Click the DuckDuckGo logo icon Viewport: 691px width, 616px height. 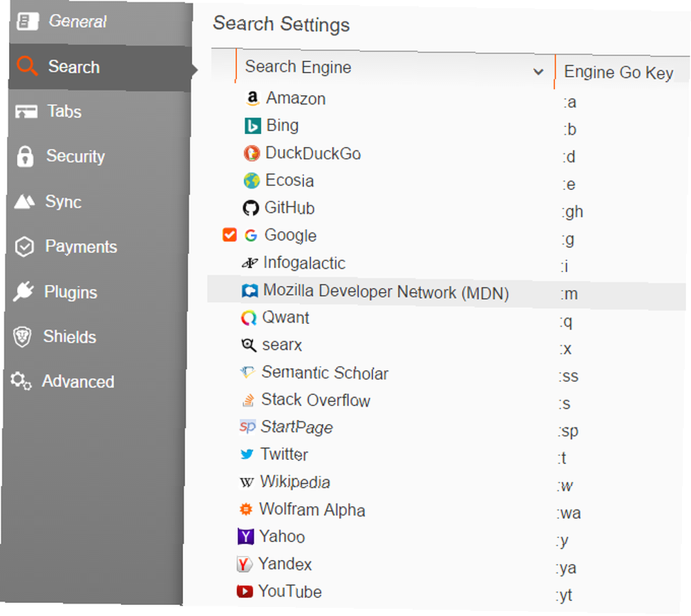[x=252, y=153]
